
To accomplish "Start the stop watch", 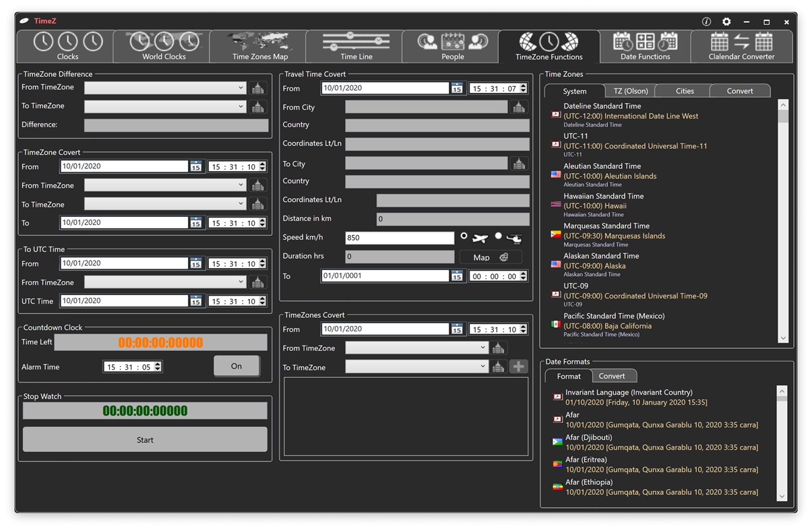I will (x=145, y=440).
